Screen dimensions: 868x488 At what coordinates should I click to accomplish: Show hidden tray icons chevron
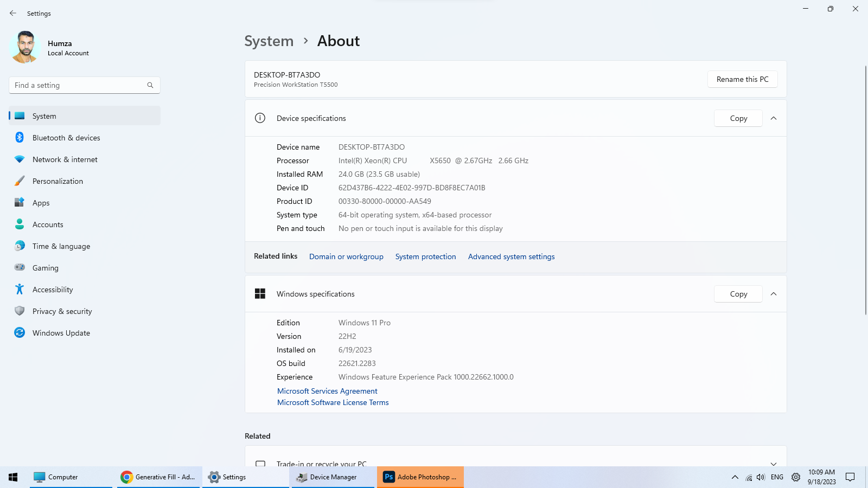[x=735, y=477]
